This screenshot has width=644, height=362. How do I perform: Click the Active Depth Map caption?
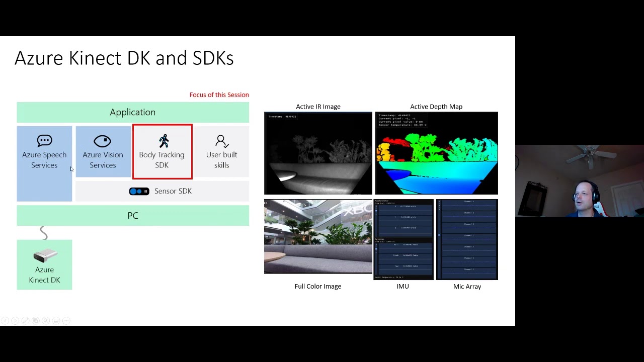pyautogui.click(x=436, y=107)
